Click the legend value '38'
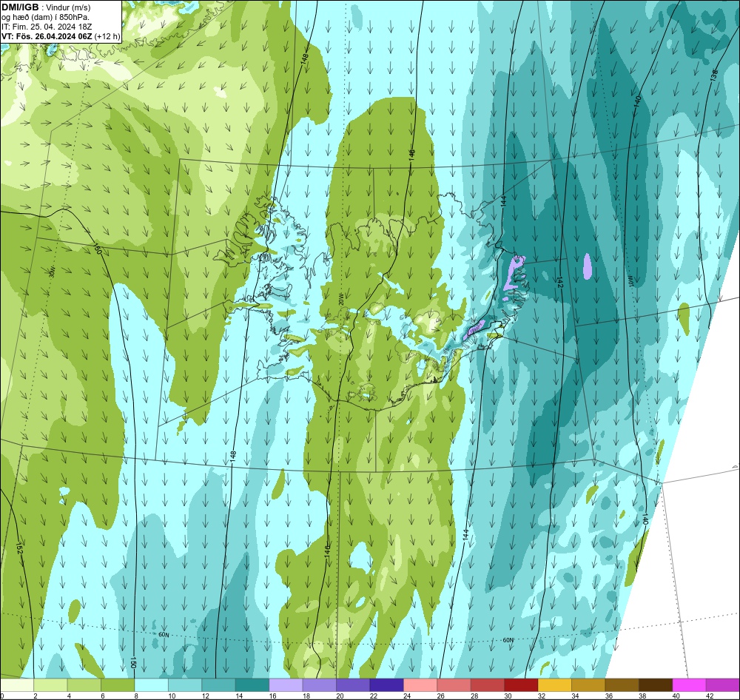 pos(642,696)
